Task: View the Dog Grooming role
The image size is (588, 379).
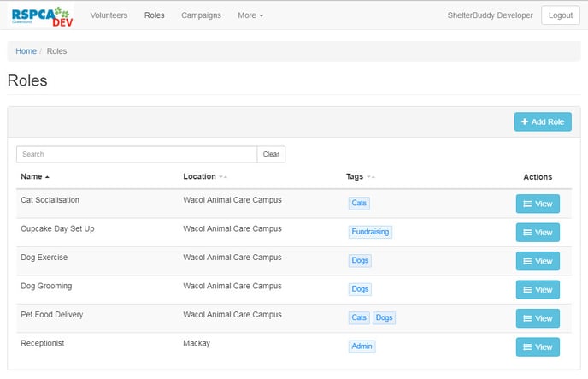Action: click(538, 290)
